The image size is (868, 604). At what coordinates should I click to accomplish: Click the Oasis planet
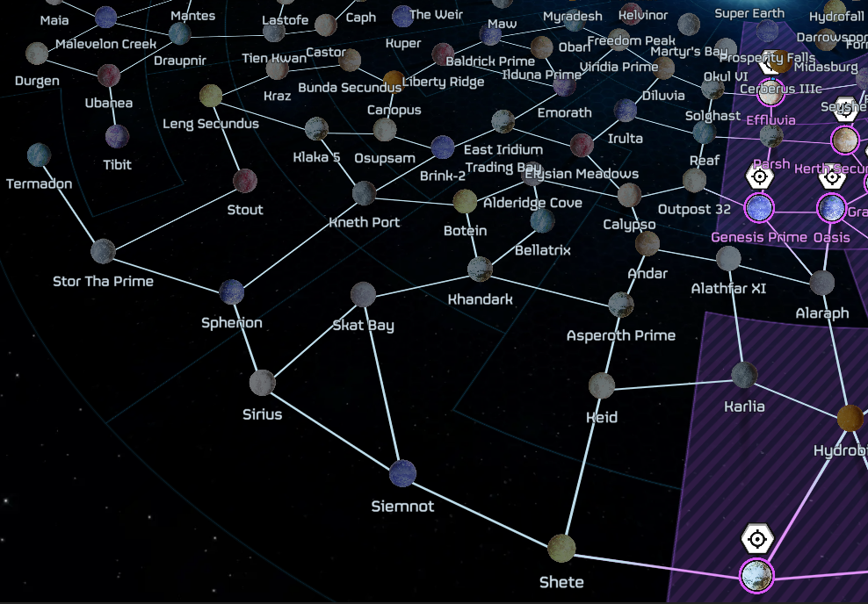pos(831,209)
